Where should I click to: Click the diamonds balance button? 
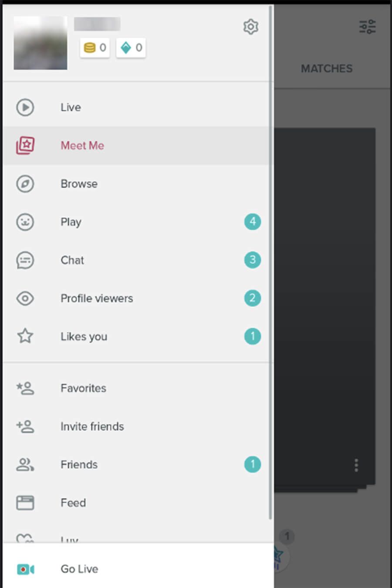pyautogui.click(x=131, y=47)
